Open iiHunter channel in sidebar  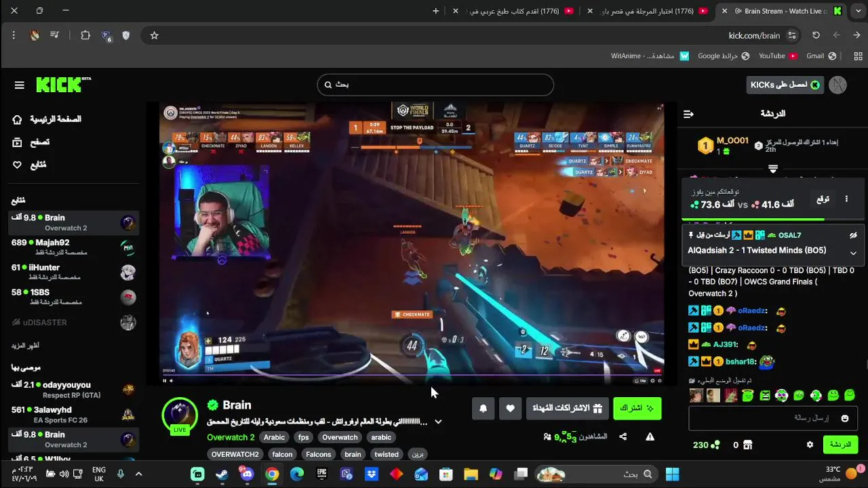pos(73,272)
